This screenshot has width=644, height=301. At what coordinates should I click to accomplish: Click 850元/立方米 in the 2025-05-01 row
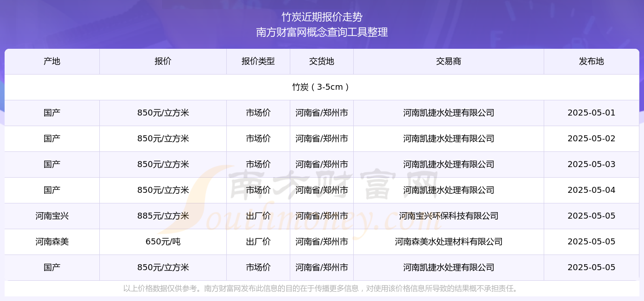coord(163,113)
